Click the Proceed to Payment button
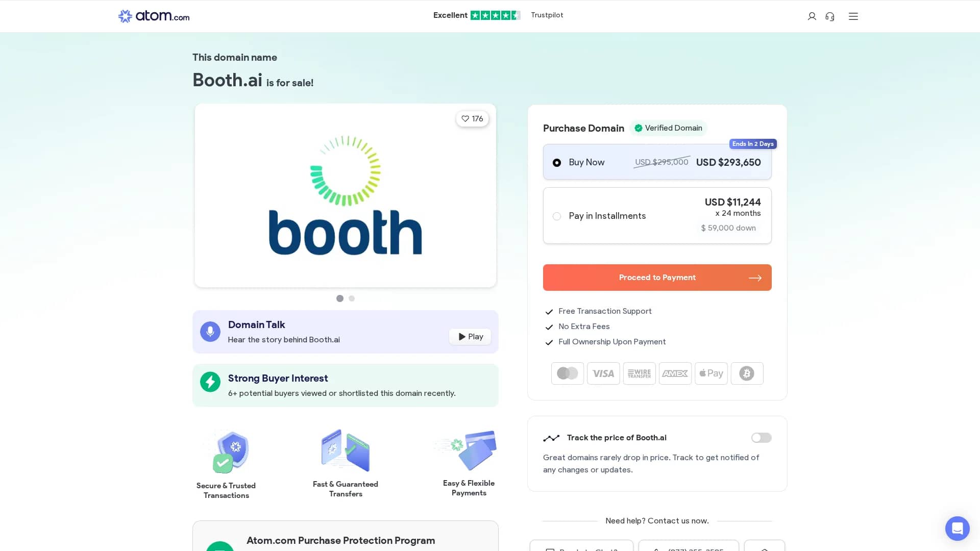The width and height of the screenshot is (980, 551). (657, 278)
